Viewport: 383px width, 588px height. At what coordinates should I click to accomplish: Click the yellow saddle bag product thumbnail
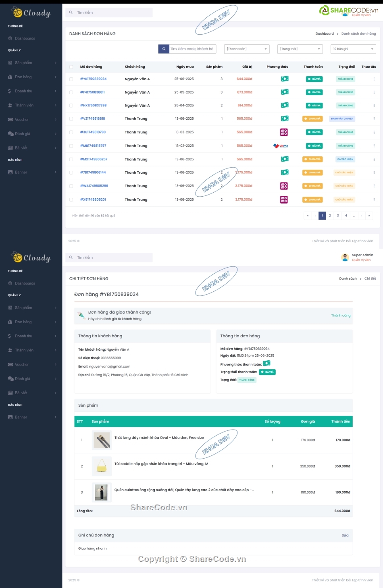[102, 466]
